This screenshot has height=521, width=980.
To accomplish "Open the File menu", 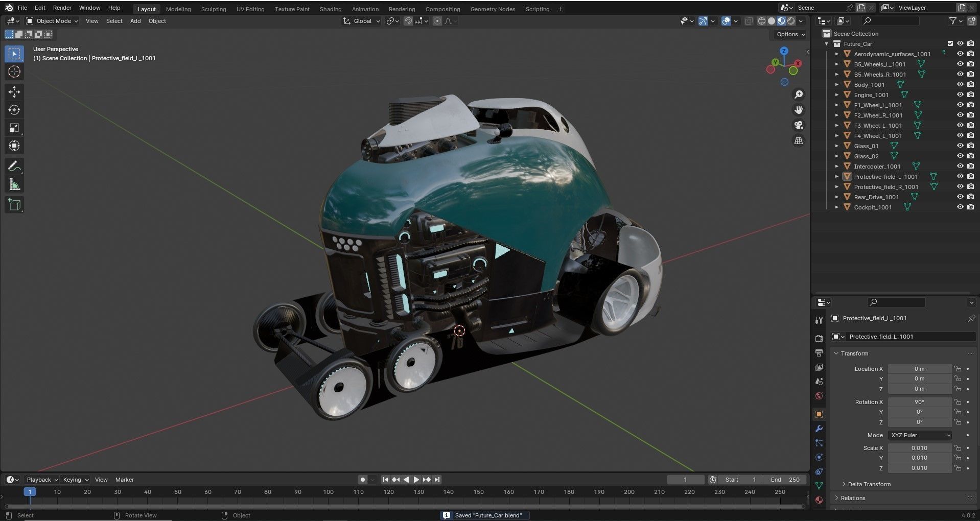I will pos(22,8).
